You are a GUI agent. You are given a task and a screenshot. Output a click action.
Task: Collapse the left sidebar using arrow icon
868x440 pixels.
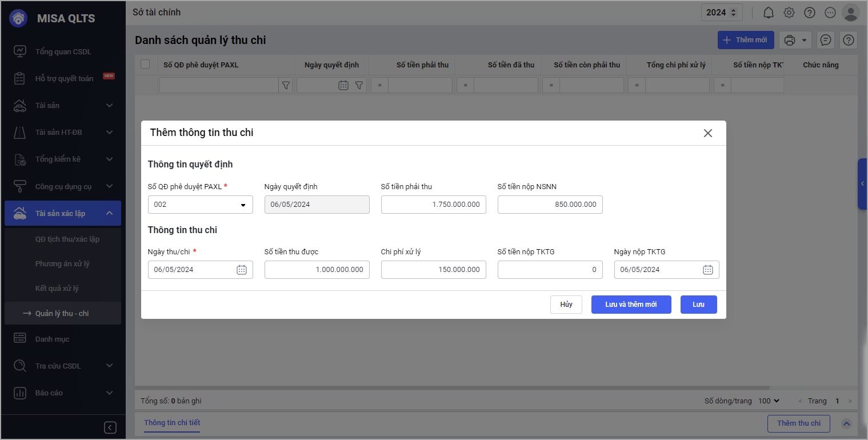(110, 427)
